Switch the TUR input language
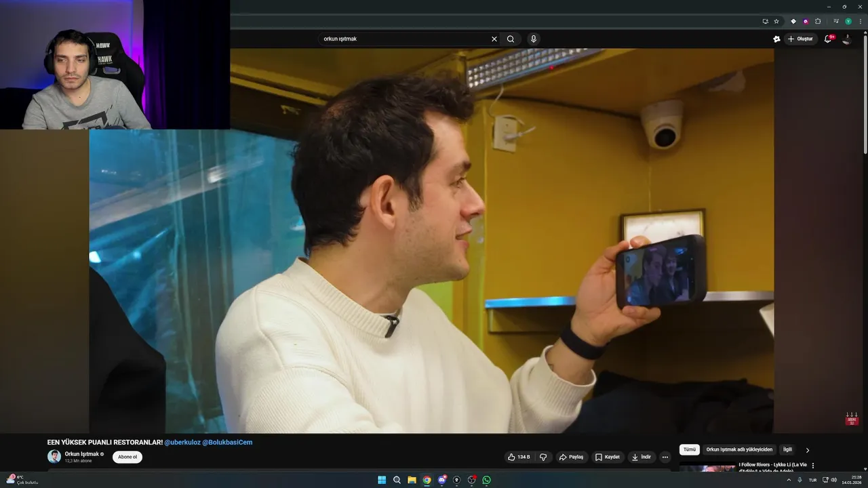868x488 pixels. 812,480
